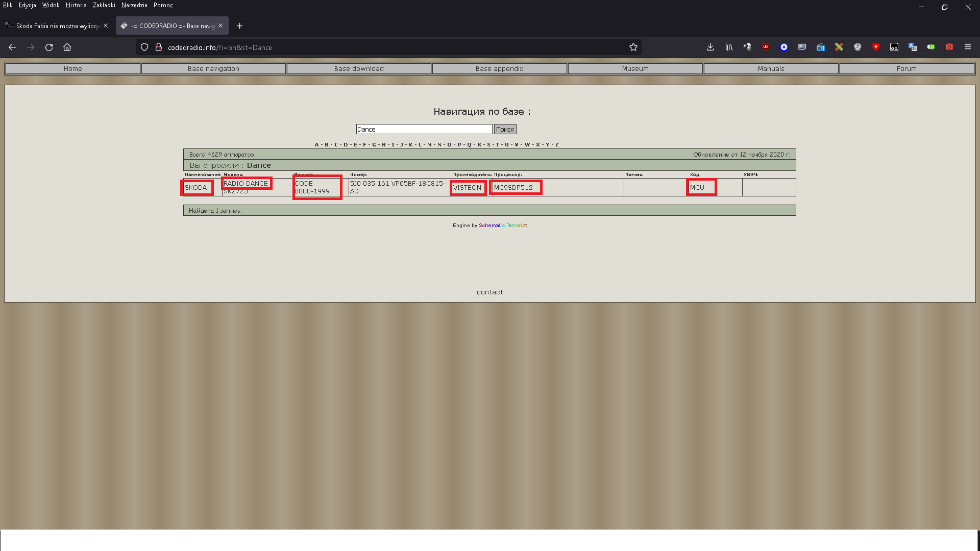980x551 pixels.
Task: Filter the base by letter Z
Action: (557, 145)
